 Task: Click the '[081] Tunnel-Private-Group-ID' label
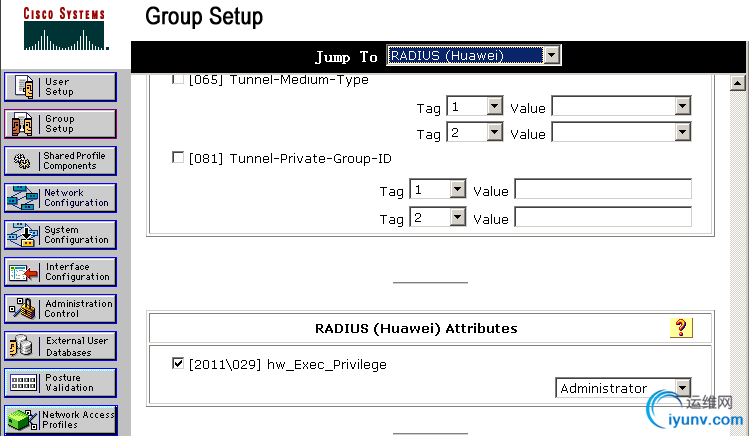coord(290,159)
